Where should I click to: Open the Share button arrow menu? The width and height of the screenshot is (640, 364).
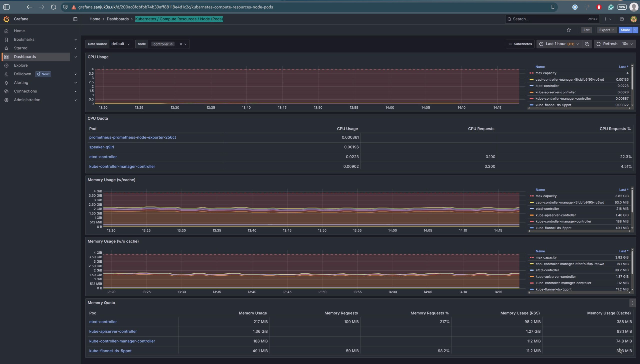(635, 30)
